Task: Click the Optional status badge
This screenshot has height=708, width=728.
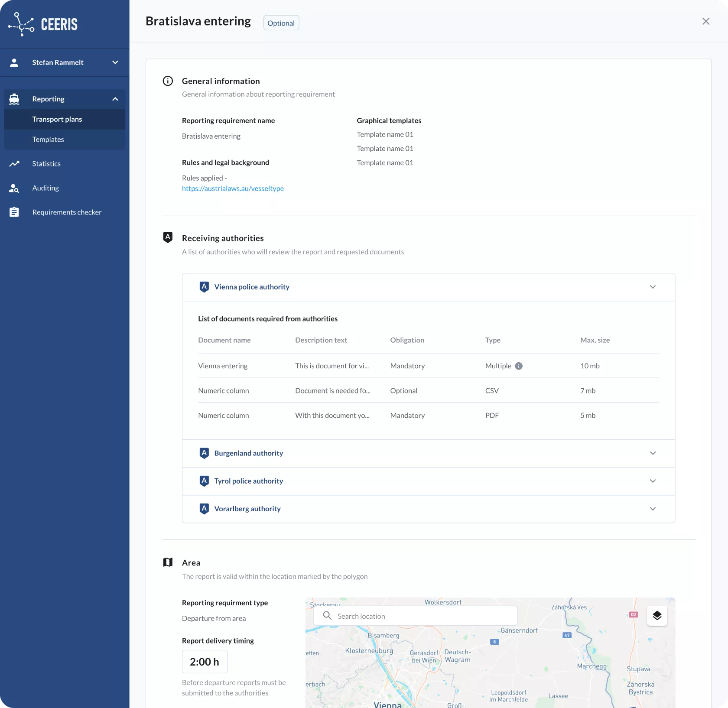Action: [x=281, y=23]
